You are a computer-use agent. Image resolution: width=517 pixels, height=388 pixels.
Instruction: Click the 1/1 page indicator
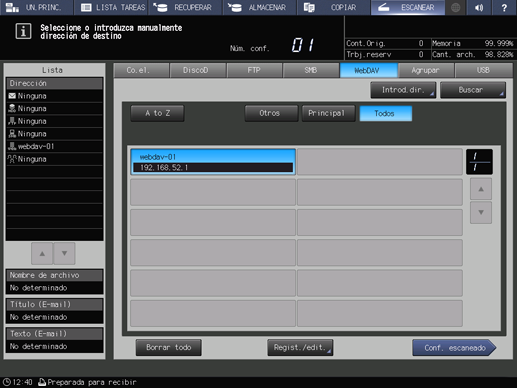pos(479,162)
